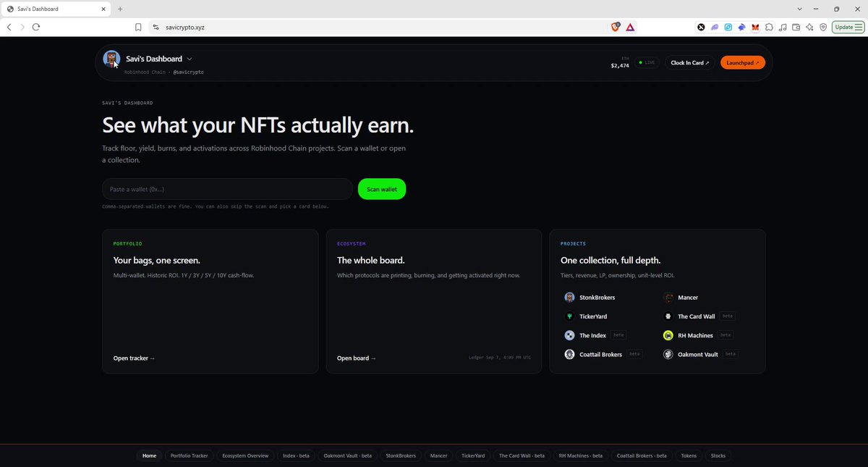Open the Extensions puzzle-piece menu
Screen dimensions: 868x467
pos(769,27)
